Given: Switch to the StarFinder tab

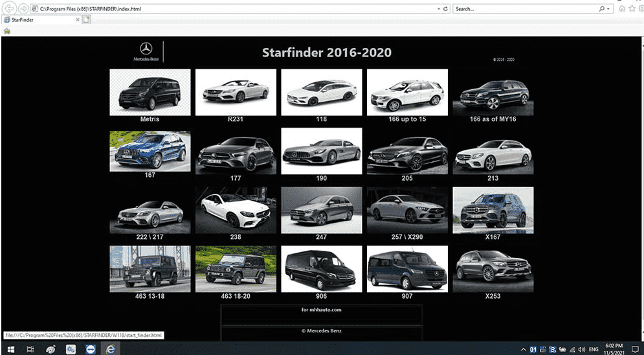Looking at the screenshot, I should pos(41,19).
